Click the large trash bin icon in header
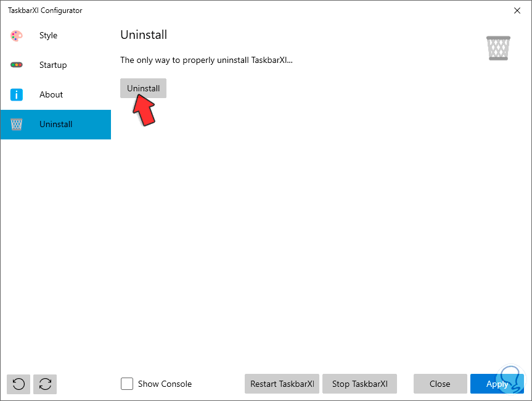Image resolution: width=532 pixels, height=401 pixels. pos(498,48)
